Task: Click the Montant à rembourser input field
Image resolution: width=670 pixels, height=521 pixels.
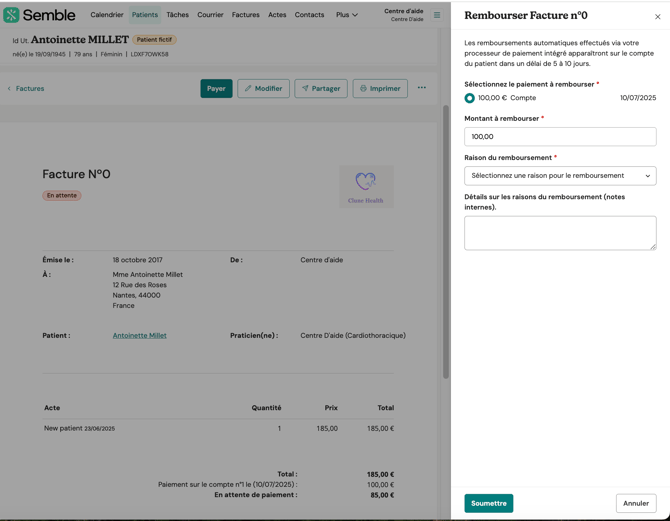Action: tap(560, 137)
